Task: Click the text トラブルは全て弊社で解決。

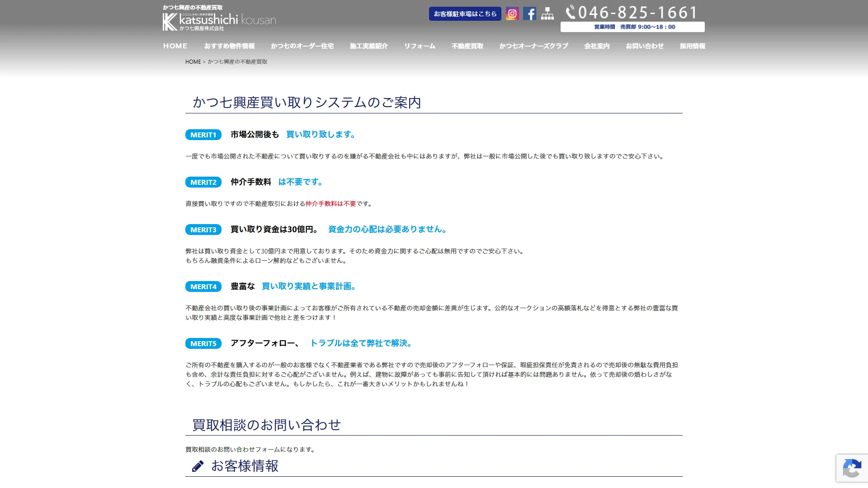Action: point(362,343)
